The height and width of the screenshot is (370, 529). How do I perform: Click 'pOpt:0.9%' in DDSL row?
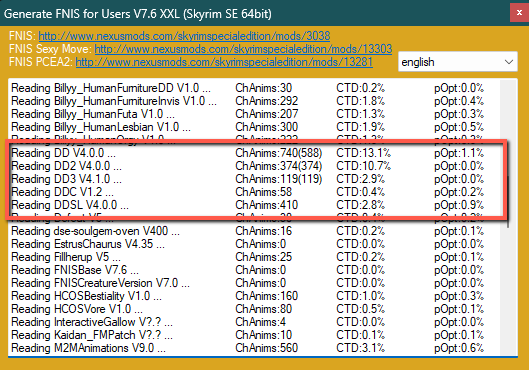click(459, 205)
